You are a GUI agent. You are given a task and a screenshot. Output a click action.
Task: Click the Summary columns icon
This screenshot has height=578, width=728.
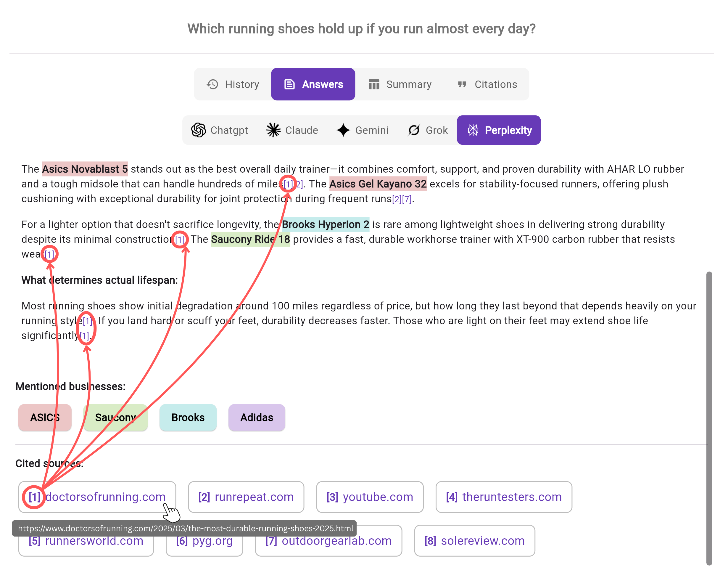[374, 84]
